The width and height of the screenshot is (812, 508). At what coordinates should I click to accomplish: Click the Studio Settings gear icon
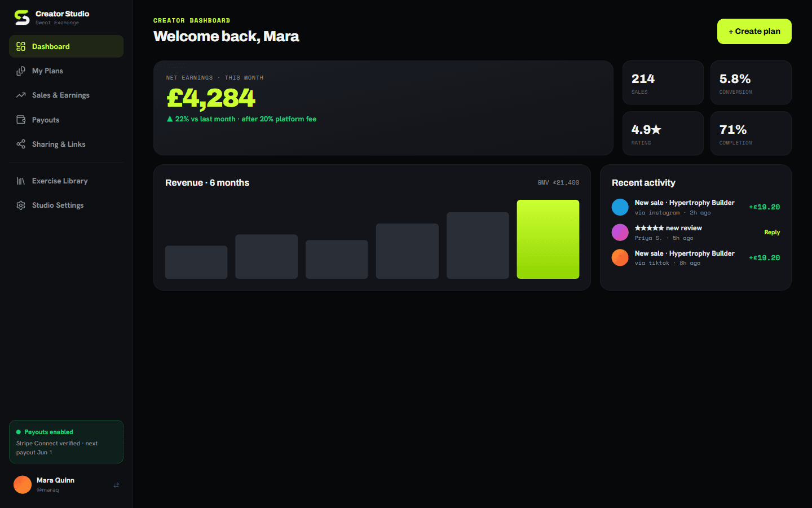pyautogui.click(x=21, y=205)
